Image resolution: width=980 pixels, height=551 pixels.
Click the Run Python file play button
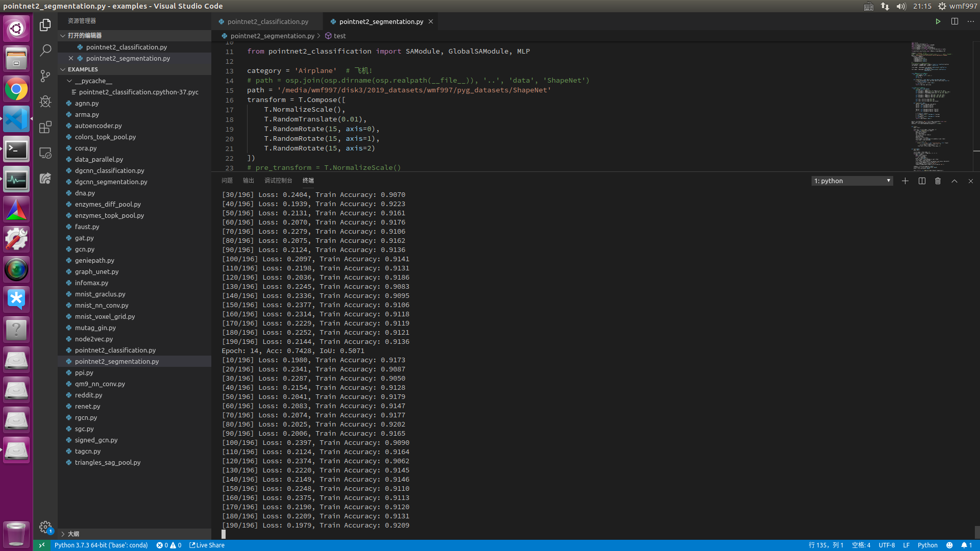(938, 21)
